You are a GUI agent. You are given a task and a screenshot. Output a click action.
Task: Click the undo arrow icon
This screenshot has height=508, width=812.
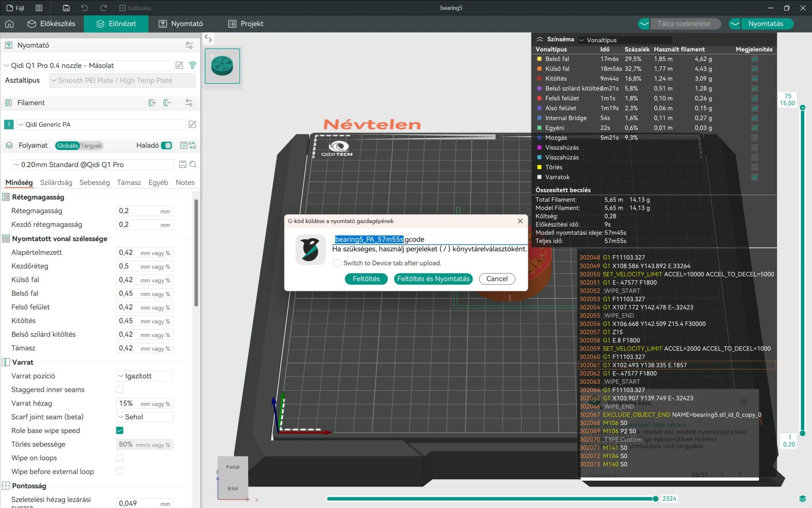point(84,8)
